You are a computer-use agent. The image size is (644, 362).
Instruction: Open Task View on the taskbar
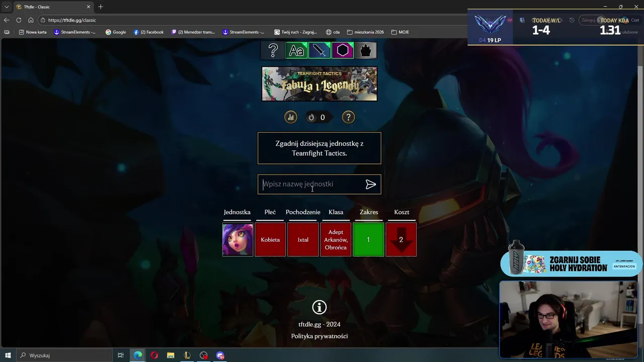tap(121, 355)
